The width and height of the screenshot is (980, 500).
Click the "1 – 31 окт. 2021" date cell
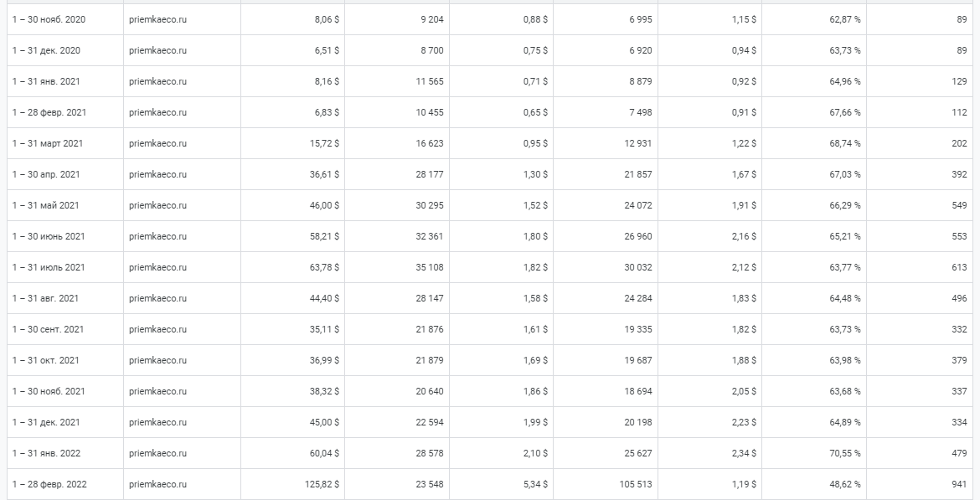coord(46,360)
